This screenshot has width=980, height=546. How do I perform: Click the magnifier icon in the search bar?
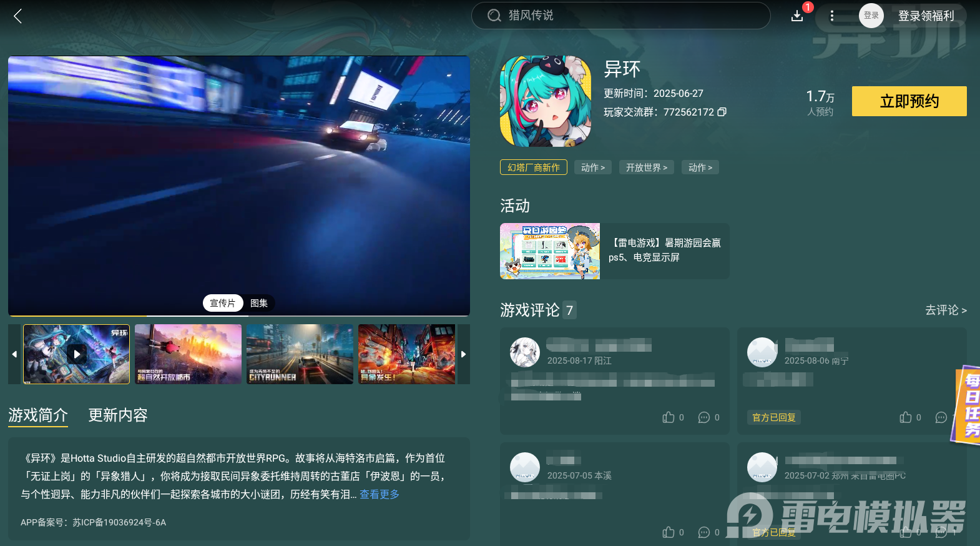494,16
